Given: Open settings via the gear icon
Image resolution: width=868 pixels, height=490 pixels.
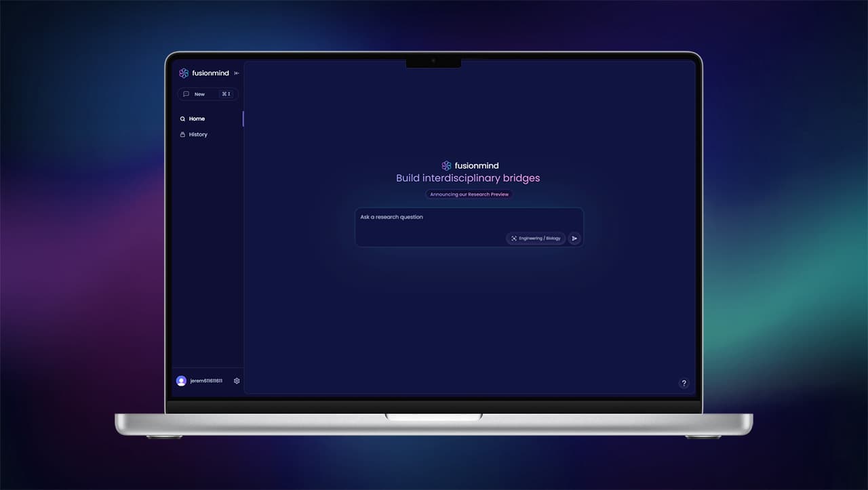Looking at the screenshot, I should (237, 381).
